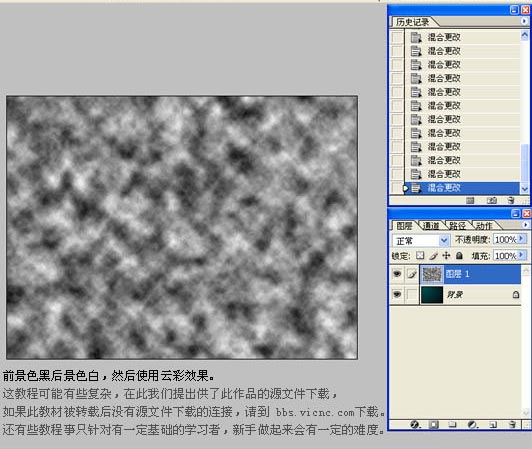Image resolution: width=532 pixels, height=449 pixels.
Task: Click Layers list scroll down arrow
Action: click(x=526, y=413)
